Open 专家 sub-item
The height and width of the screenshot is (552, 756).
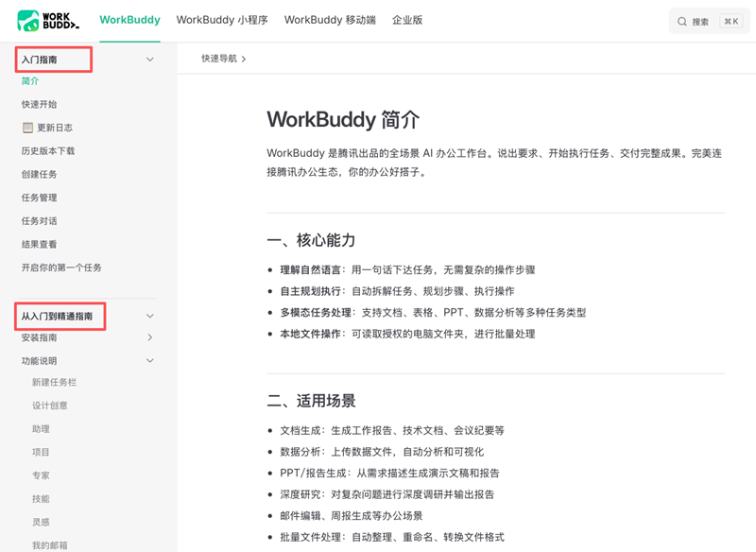point(41,475)
